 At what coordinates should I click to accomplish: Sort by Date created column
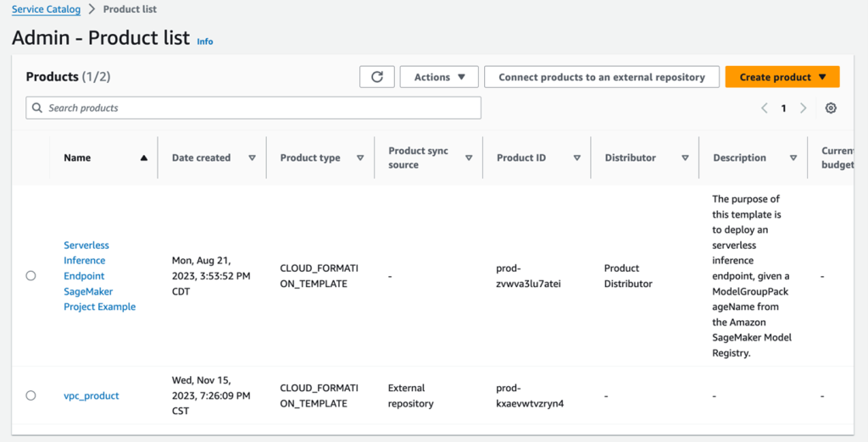tap(252, 158)
